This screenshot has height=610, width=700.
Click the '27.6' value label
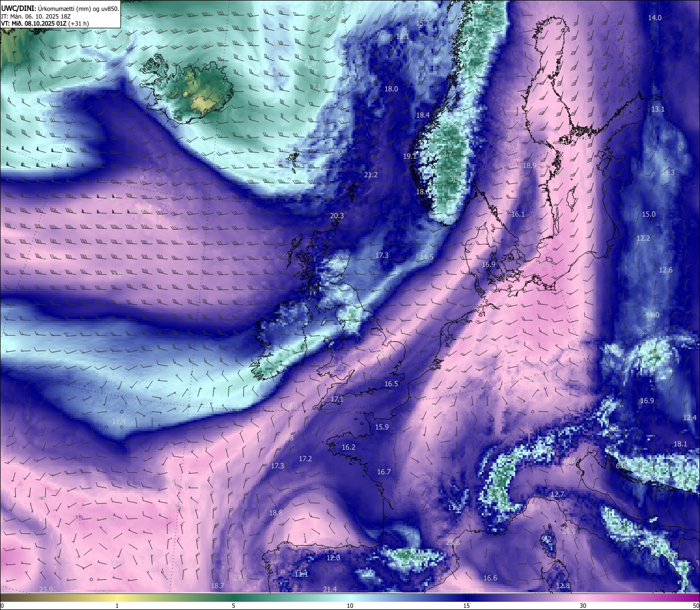coord(240,578)
